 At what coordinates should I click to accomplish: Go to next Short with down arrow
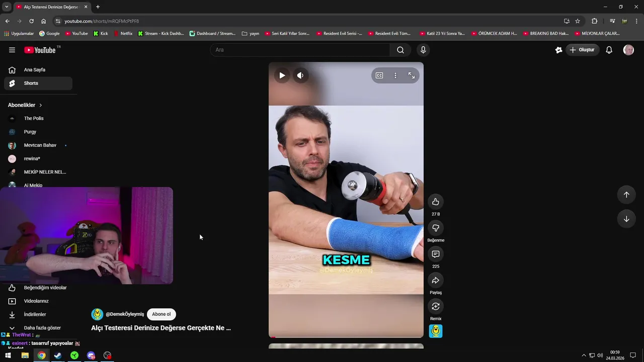(626, 219)
